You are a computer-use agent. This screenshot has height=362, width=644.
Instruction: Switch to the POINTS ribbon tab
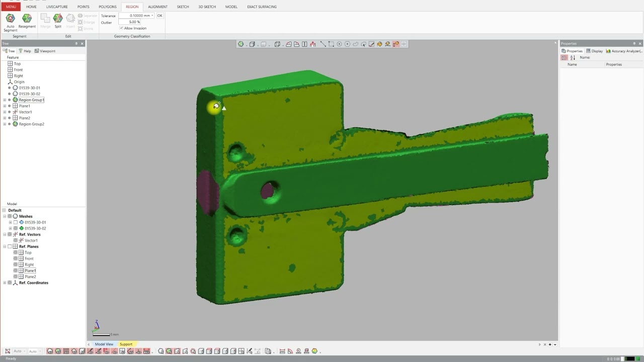(84, 7)
